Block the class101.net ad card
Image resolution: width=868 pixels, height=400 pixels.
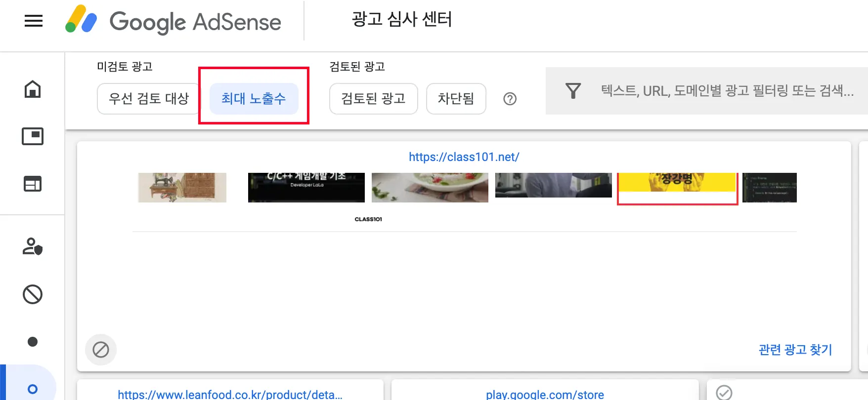[x=101, y=350]
